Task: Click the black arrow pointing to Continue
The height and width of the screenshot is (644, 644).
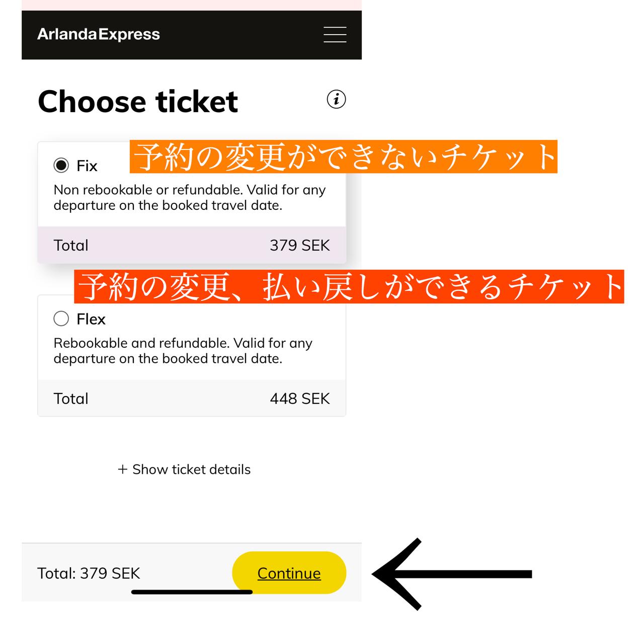Action: tap(451, 574)
